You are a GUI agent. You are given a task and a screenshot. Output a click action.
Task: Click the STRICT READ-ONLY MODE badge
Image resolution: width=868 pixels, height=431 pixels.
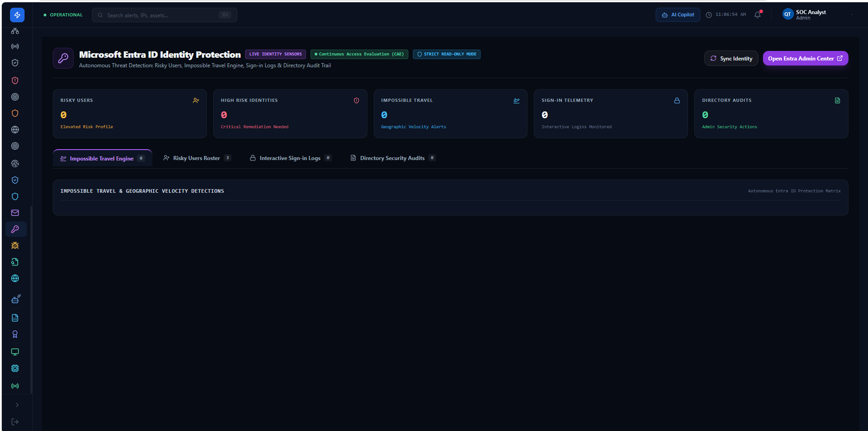447,54
